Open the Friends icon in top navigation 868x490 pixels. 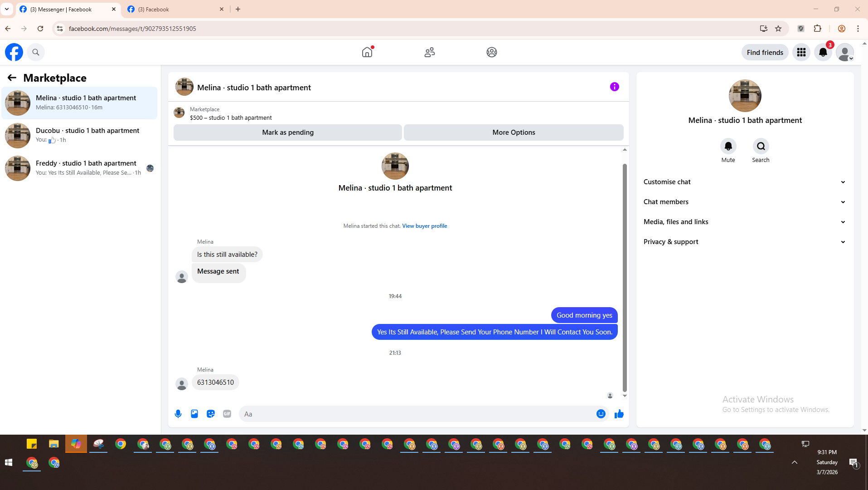click(430, 52)
